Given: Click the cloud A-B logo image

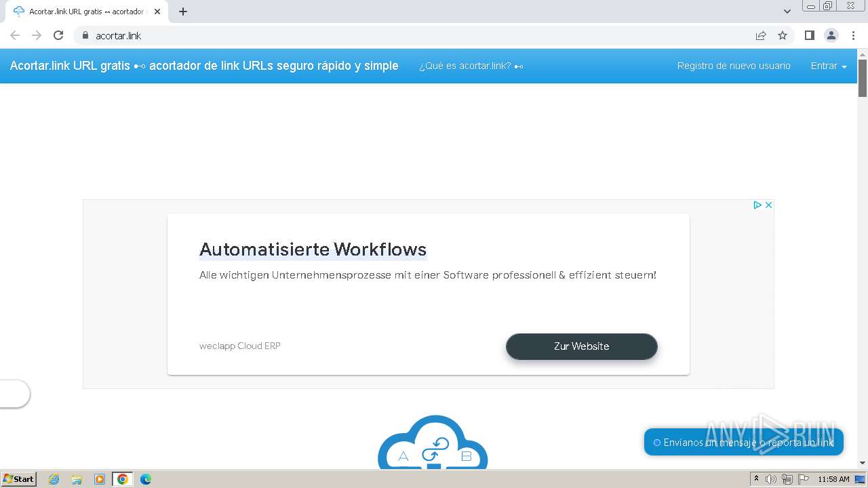Looking at the screenshot, I should [x=433, y=442].
